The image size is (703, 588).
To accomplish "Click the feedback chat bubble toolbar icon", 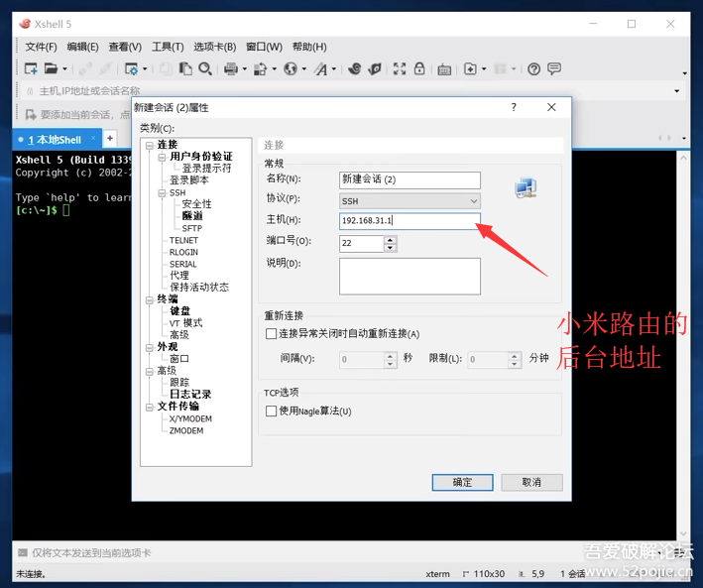I will [554, 68].
